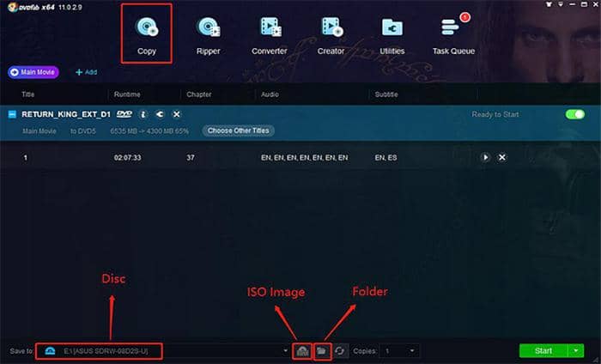Click the DVD logo icon of the source

pyautogui.click(x=124, y=114)
